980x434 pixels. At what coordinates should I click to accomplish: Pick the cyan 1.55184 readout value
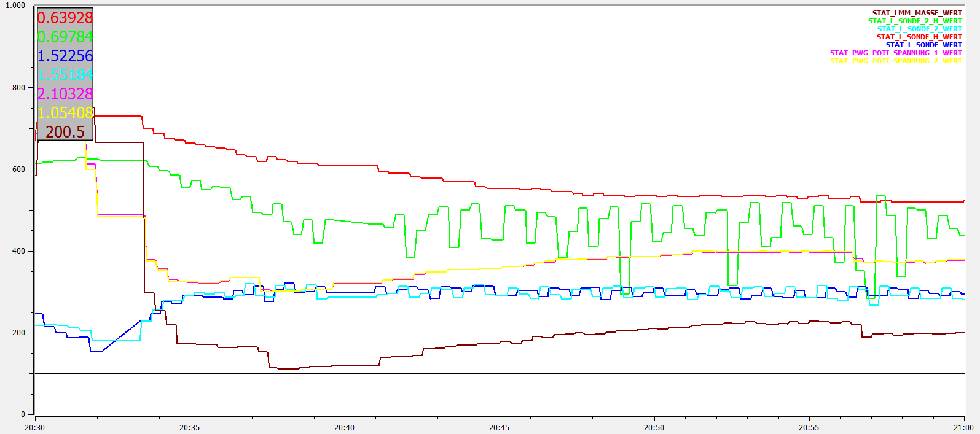pos(65,75)
